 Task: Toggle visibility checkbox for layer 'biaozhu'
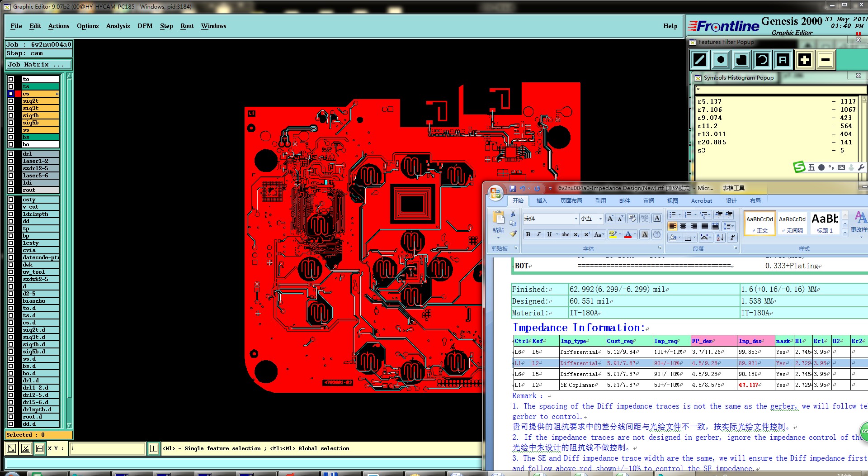[11, 301]
